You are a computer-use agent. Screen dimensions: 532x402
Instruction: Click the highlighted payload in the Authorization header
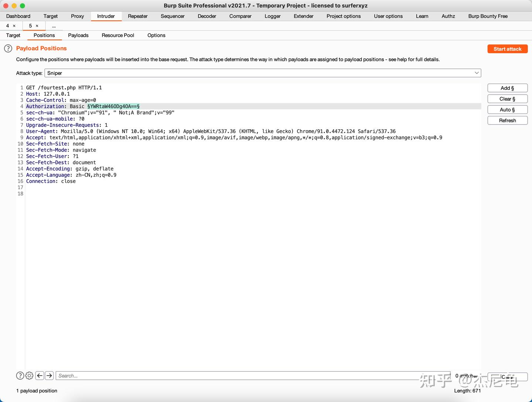113,106
